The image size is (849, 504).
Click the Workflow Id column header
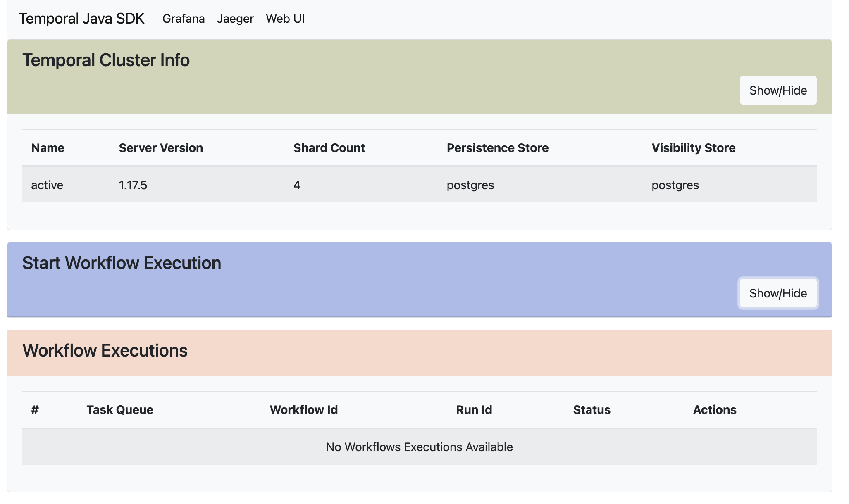(304, 410)
